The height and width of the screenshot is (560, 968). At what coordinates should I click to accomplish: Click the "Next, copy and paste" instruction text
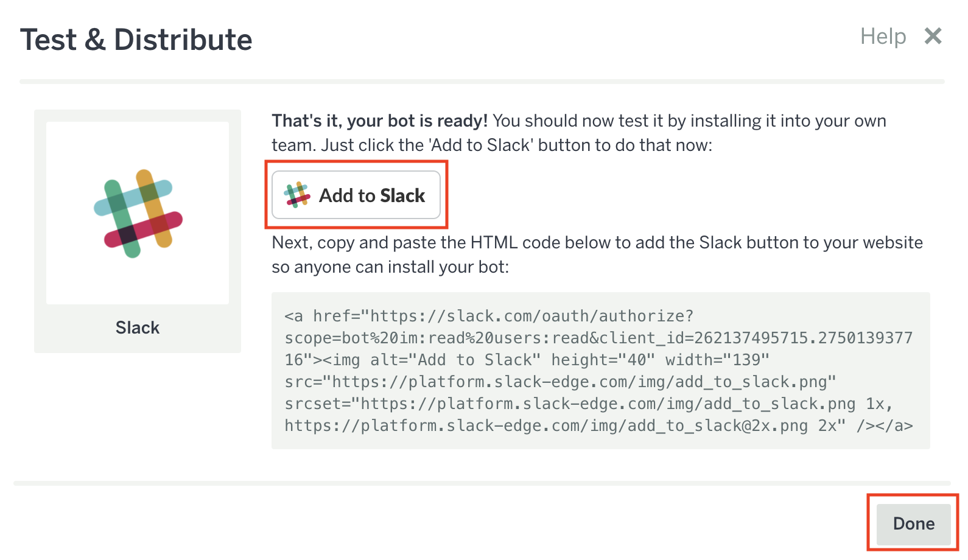597,242
